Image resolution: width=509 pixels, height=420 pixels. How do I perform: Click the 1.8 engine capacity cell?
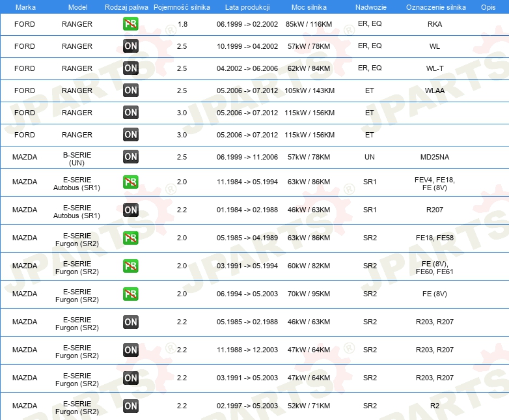pyautogui.click(x=182, y=24)
